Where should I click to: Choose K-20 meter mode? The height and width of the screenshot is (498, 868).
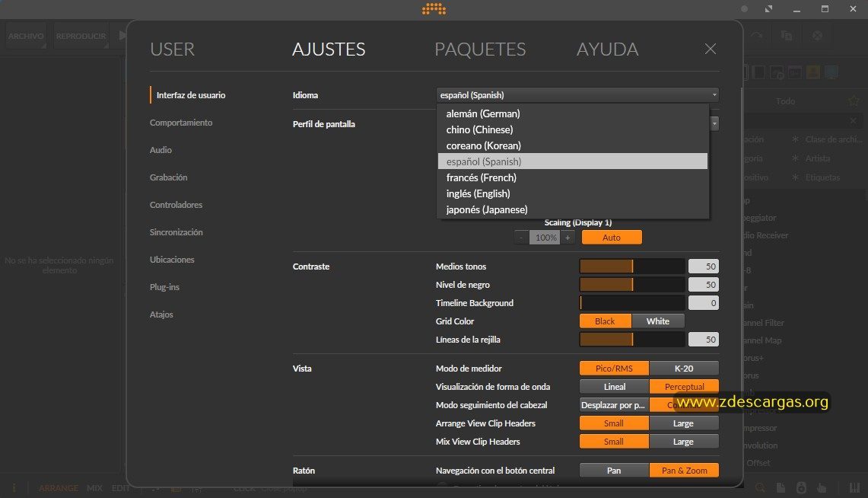tap(684, 368)
